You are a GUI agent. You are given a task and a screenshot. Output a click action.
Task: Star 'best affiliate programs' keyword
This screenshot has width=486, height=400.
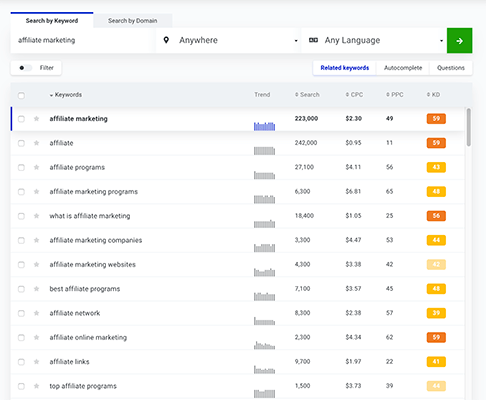[37, 289]
